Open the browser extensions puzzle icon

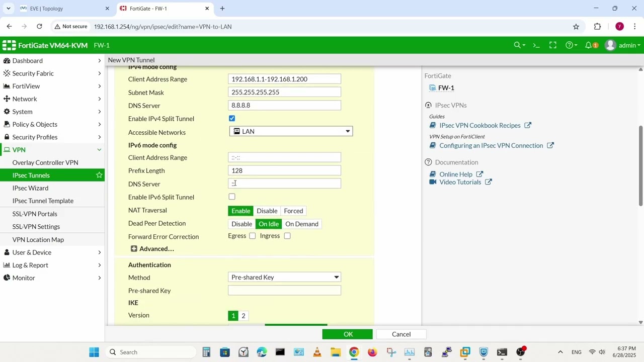598,27
